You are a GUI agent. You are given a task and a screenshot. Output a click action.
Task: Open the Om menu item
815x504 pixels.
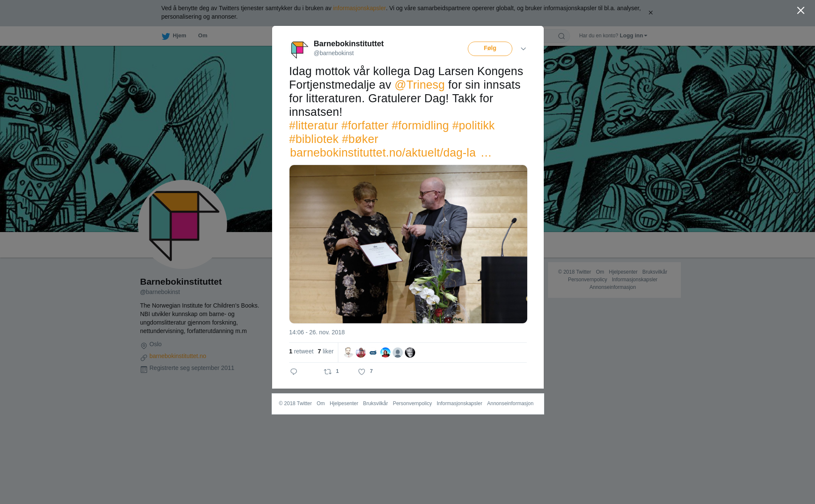202,36
